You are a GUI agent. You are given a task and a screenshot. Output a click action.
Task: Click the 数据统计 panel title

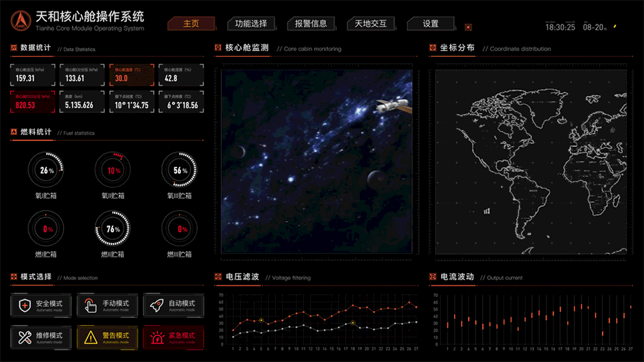36,47
